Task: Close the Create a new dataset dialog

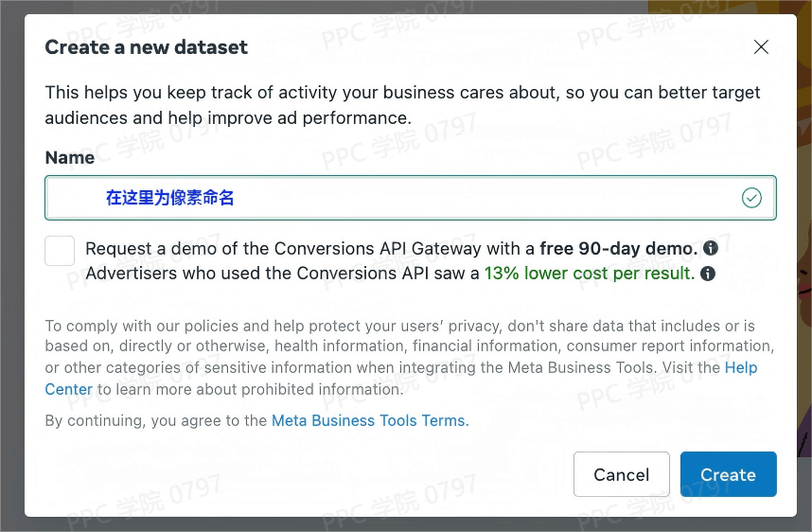Action: point(761,47)
